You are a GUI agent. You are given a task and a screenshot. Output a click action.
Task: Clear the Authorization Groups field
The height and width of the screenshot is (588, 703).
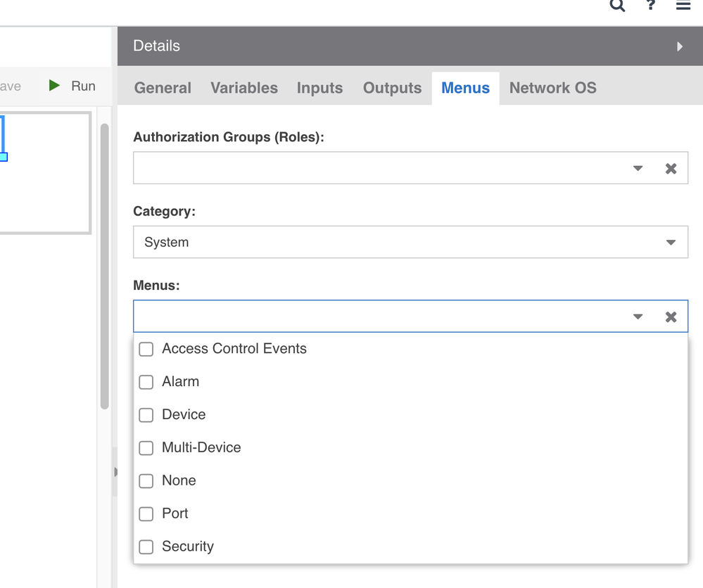point(671,169)
